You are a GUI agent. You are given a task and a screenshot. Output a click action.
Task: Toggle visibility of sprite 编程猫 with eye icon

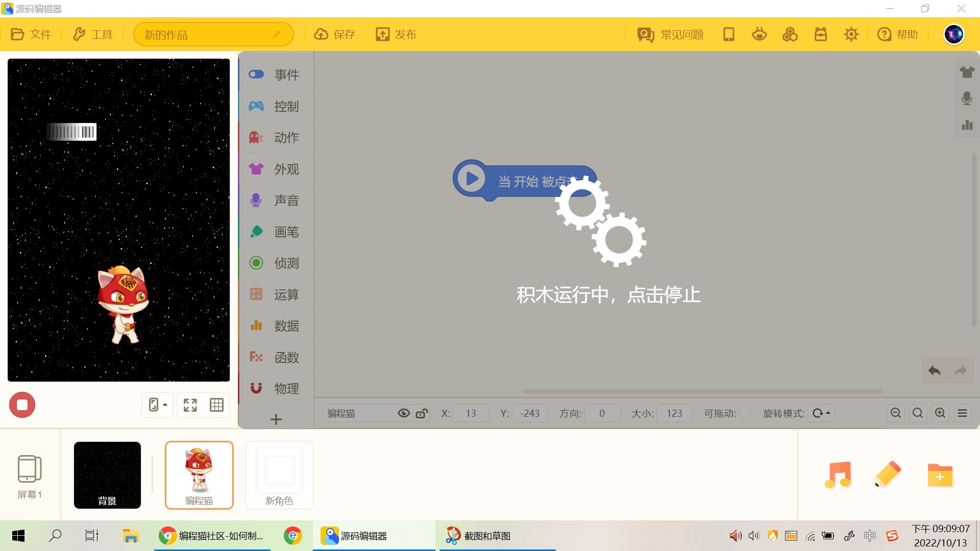tap(404, 413)
